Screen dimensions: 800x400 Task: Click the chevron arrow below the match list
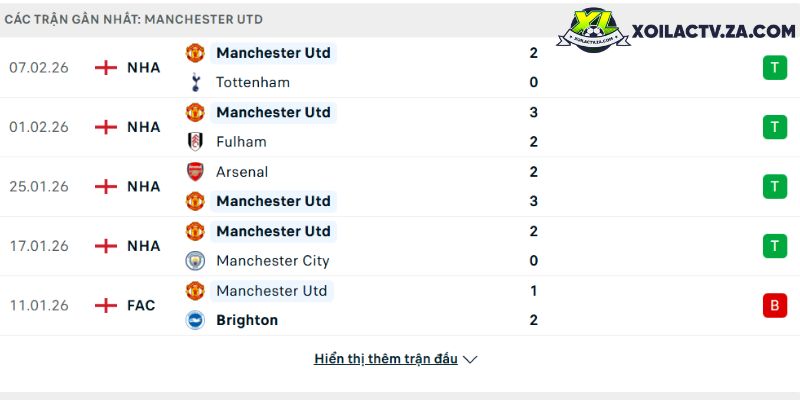click(471, 360)
